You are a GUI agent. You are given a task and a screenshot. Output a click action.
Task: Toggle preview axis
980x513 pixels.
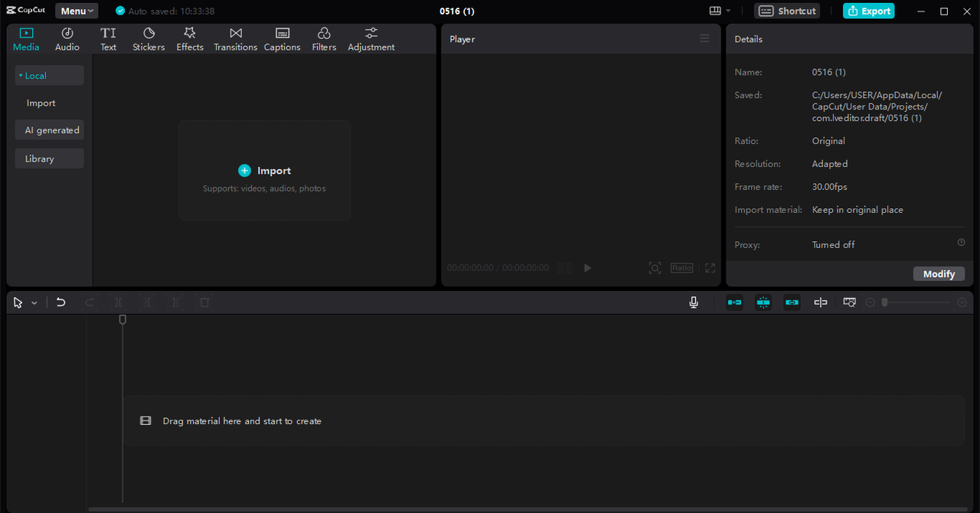click(821, 302)
